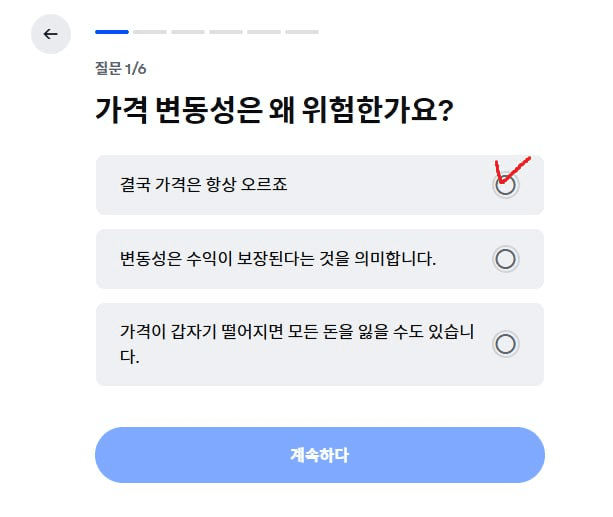
Task: Click the blue first progress segment
Action: (x=112, y=32)
